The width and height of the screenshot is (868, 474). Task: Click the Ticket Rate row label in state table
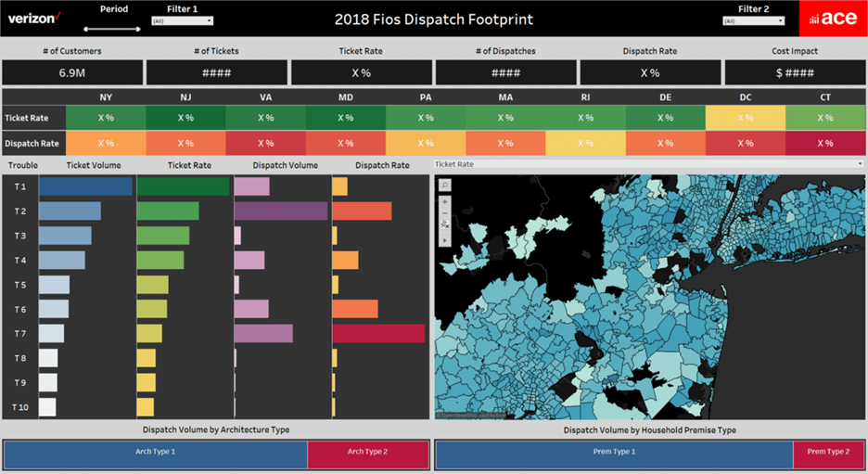27,118
